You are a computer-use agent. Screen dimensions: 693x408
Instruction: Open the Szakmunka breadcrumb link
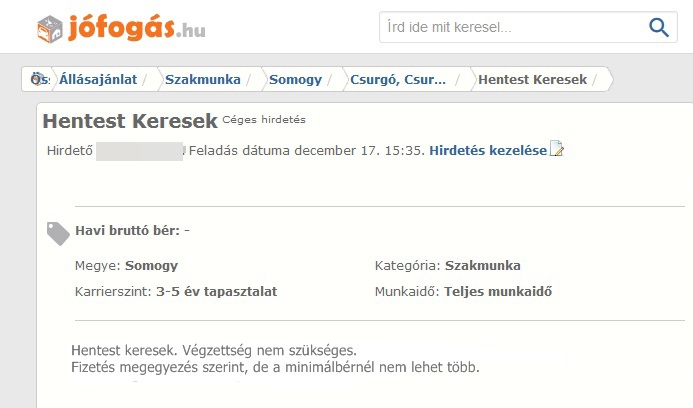(x=203, y=80)
